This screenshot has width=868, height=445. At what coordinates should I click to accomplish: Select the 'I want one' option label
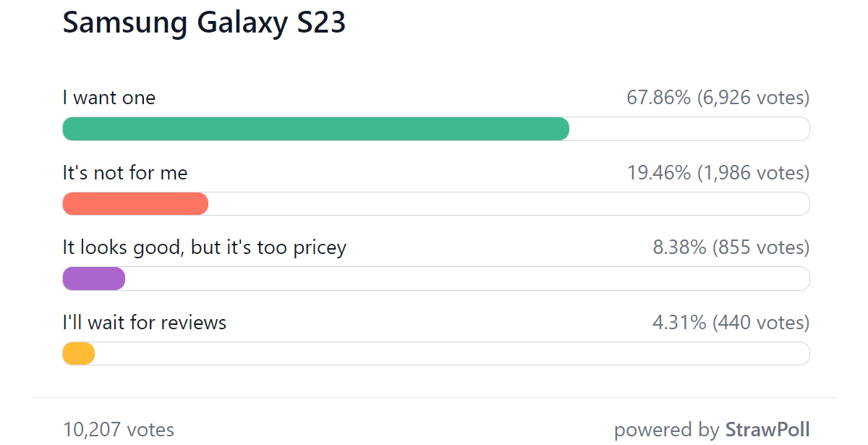coord(109,98)
